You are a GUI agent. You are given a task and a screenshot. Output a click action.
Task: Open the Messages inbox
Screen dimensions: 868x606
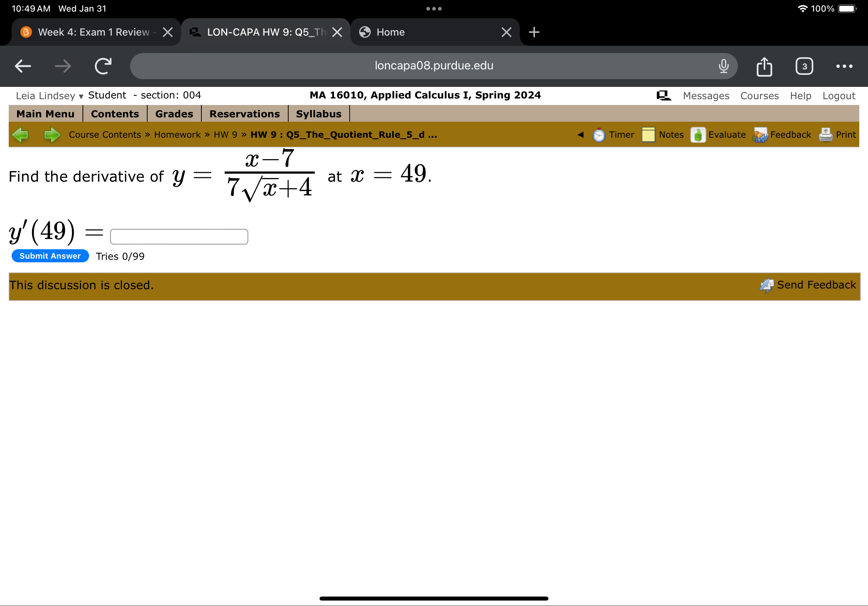point(706,95)
